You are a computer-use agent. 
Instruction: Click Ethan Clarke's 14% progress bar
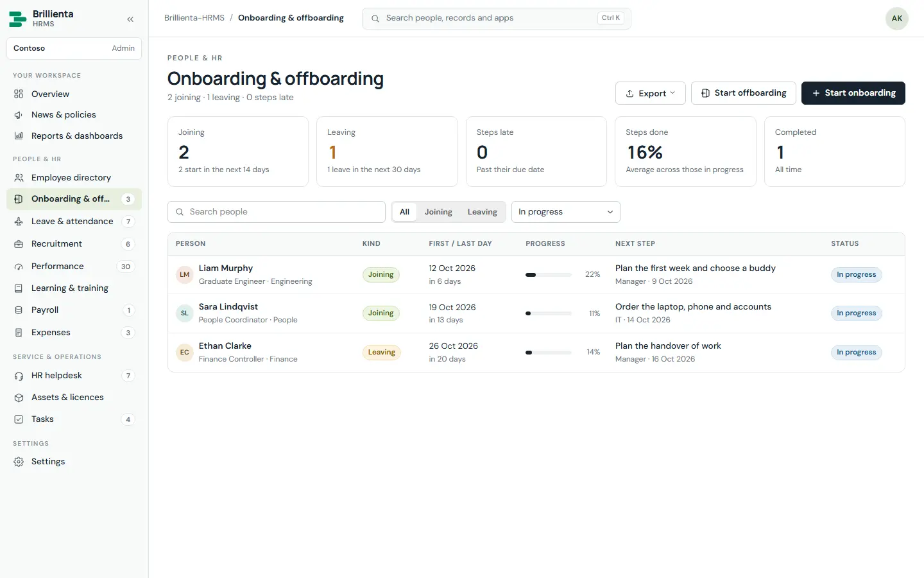[548, 353]
